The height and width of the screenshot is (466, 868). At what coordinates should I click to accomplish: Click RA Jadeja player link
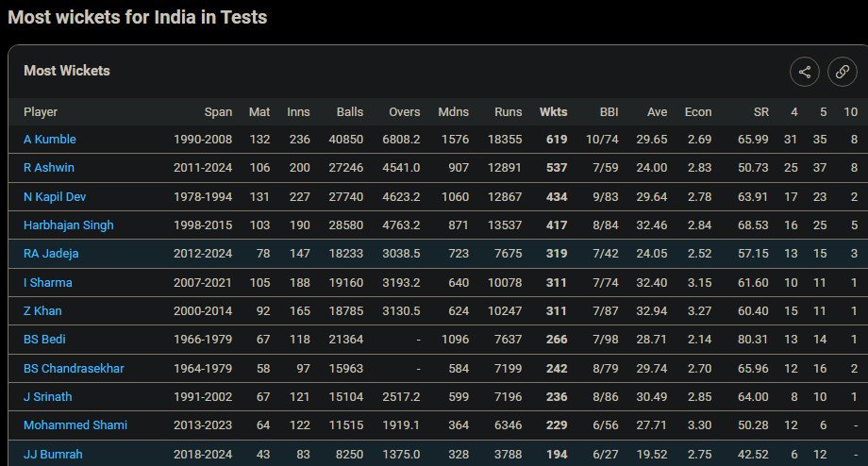click(x=51, y=254)
